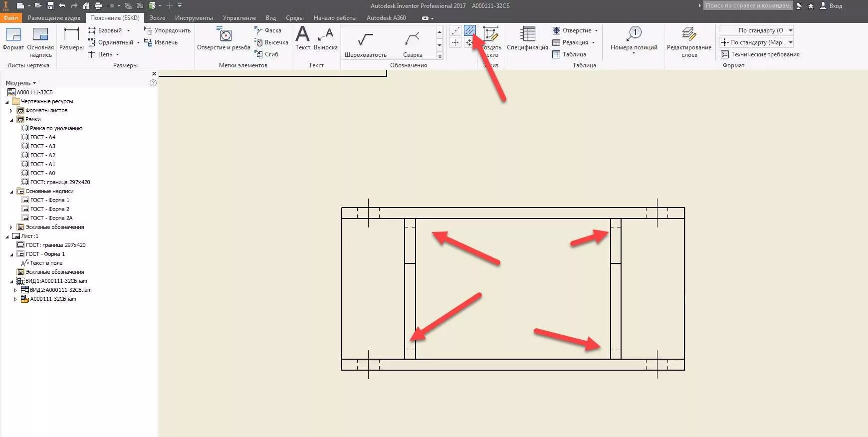Select the Размеры dimension tool
The height and width of the screenshot is (437, 868).
(71, 39)
